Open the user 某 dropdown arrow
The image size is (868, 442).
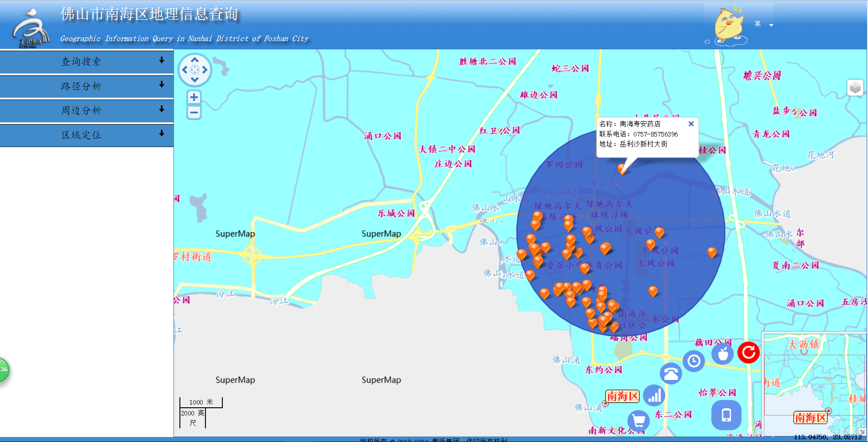coord(771,25)
